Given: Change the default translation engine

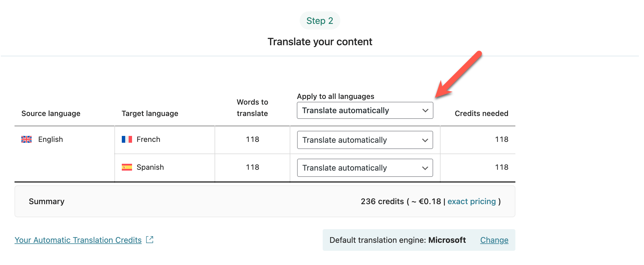Looking at the screenshot, I should point(494,240).
